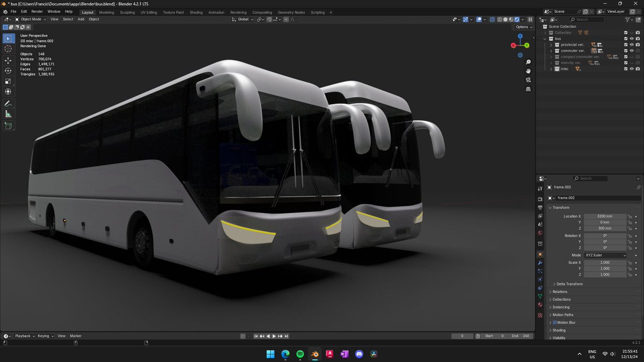This screenshot has height=362, width=644.
Task: Expand the provincial ver. collection
Action: click(551, 45)
